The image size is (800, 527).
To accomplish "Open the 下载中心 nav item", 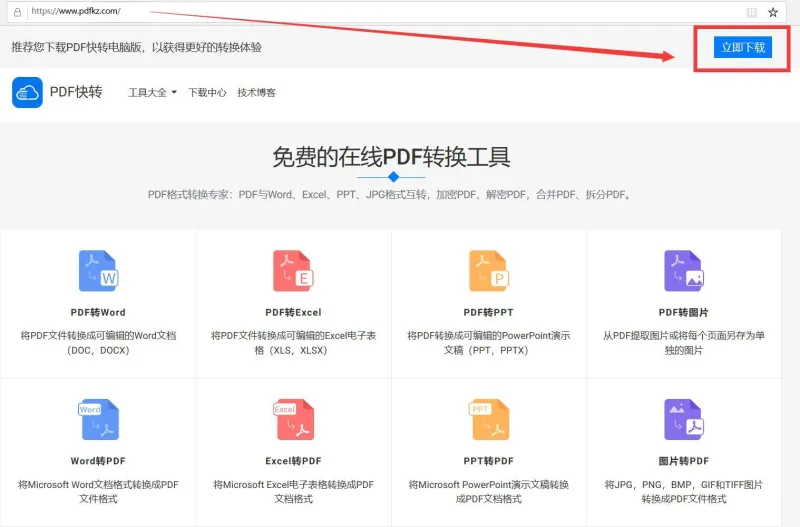I will point(207,93).
